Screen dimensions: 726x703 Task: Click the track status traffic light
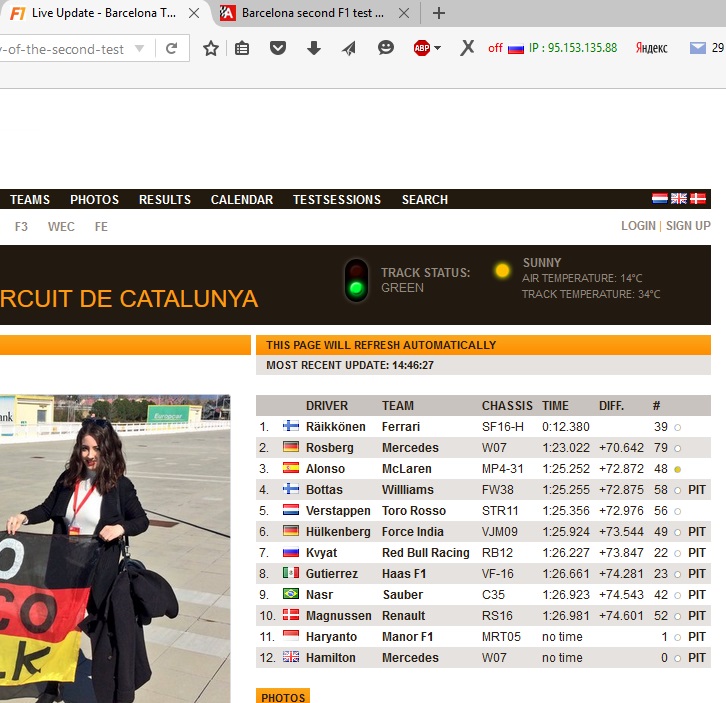pyautogui.click(x=356, y=280)
